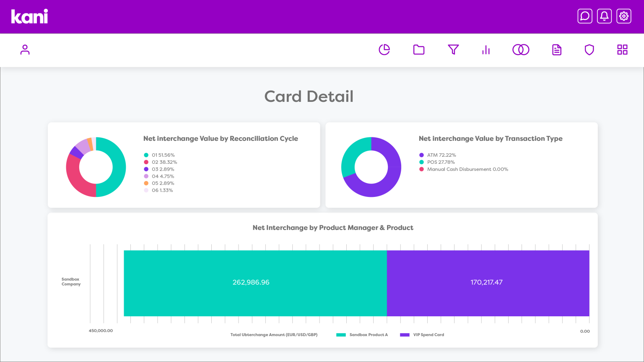Select the 262,986.96 teal bar segment

(255, 283)
